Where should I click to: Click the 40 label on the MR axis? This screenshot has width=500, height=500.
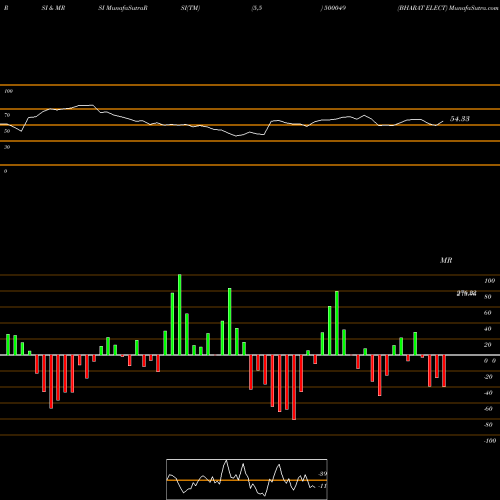point(487,329)
